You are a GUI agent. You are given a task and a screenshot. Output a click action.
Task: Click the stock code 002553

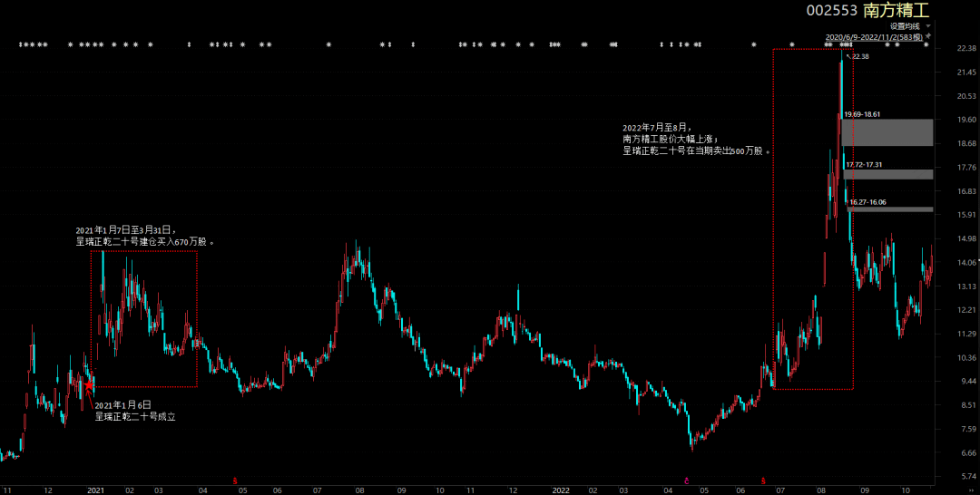pos(831,11)
